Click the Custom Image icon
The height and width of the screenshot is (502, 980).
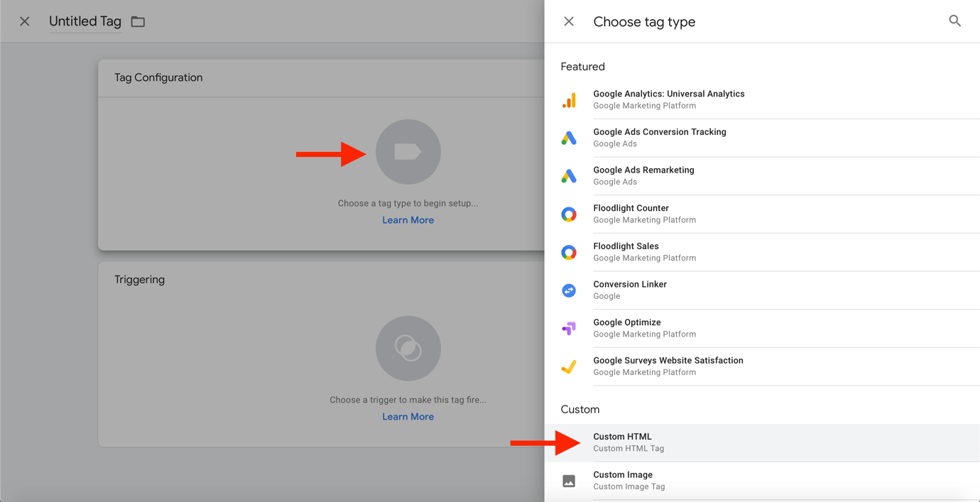[x=569, y=481]
